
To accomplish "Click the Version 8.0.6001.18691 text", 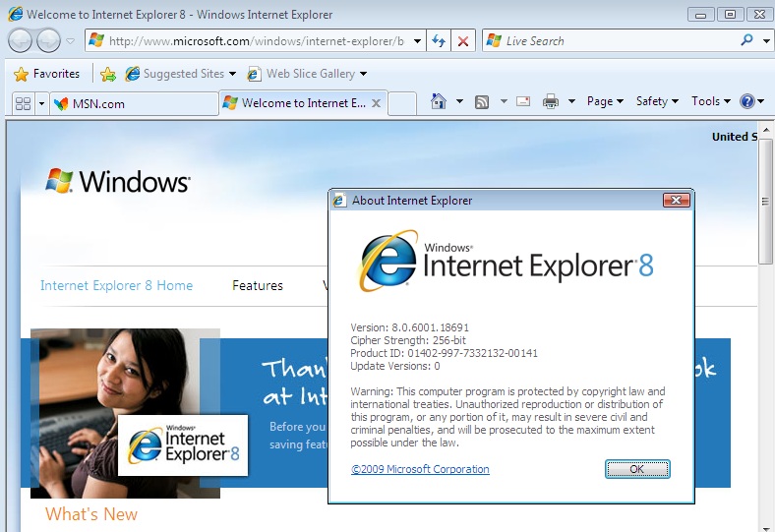I will click(410, 327).
